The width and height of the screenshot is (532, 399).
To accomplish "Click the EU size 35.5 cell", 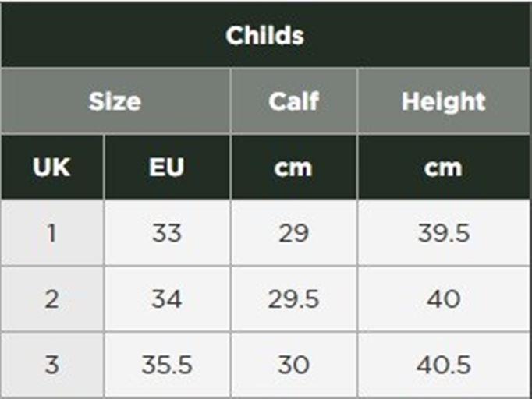I will tap(167, 365).
